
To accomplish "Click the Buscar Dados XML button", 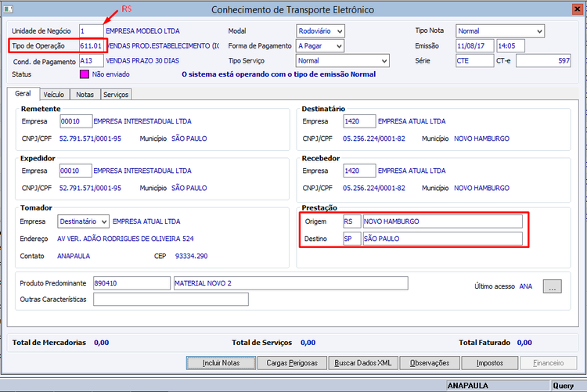I will (362, 363).
